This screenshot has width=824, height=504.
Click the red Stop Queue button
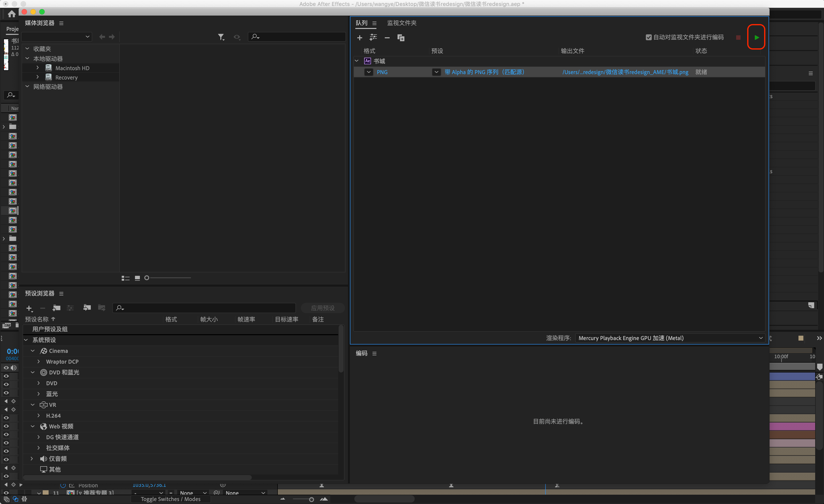pyautogui.click(x=738, y=38)
